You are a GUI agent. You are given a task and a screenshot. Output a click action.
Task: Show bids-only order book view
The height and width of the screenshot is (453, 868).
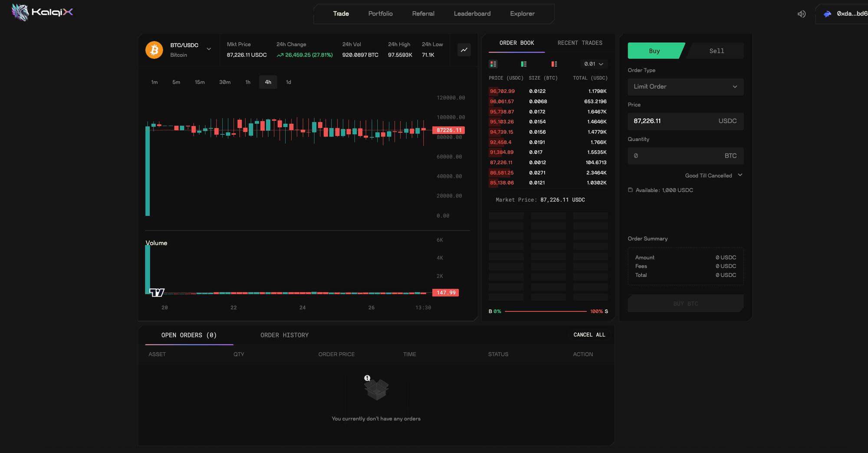pos(523,64)
